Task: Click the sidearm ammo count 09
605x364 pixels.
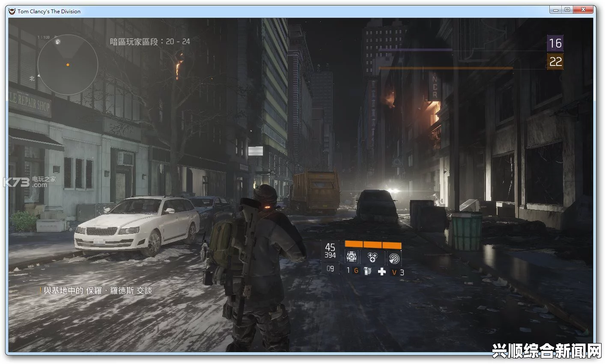Action: point(330,269)
